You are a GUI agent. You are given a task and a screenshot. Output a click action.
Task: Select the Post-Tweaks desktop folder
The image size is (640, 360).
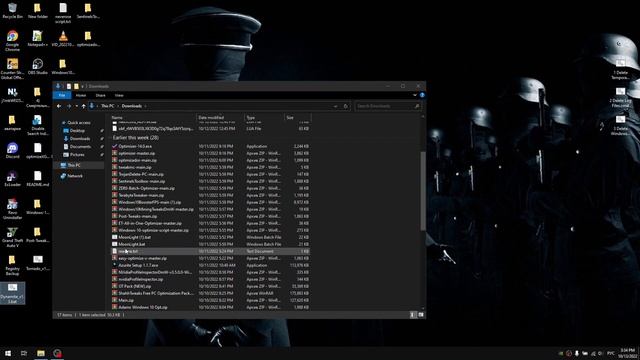[38, 235]
